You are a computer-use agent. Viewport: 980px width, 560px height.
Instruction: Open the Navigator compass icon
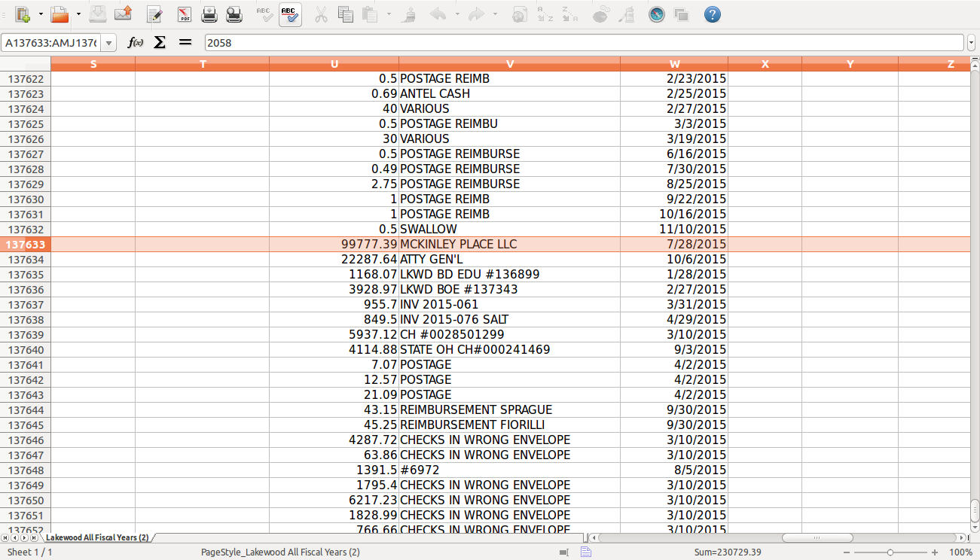click(x=657, y=14)
